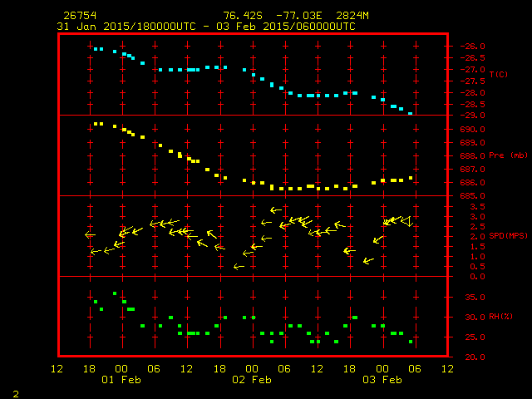Image resolution: width=532 pixels, height=399 pixels.
Task: Click the 687.0 pressure tick label
Action: (472, 170)
